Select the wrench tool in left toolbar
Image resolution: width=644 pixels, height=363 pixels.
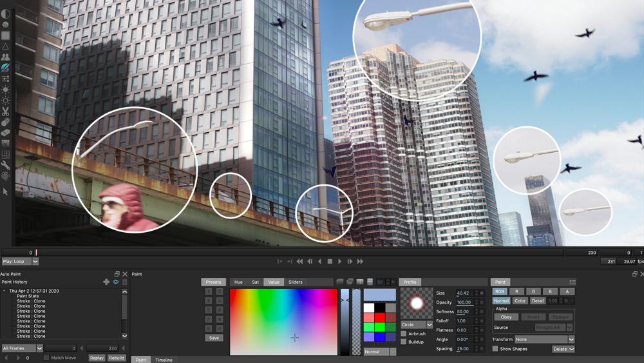click(6, 165)
